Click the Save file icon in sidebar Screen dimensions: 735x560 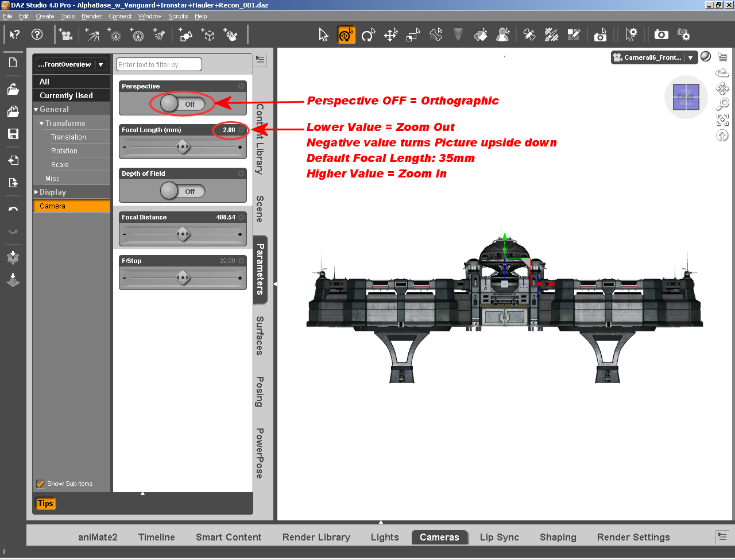(x=13, y=134)
